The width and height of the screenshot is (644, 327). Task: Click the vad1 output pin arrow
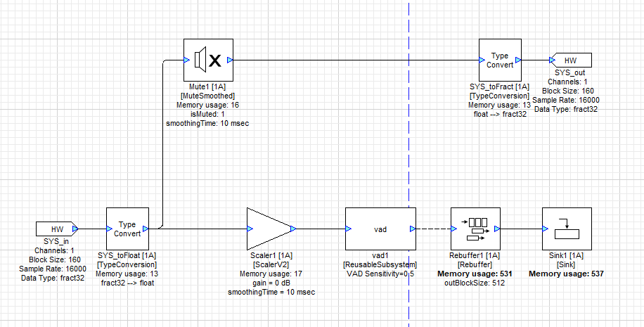[413, 229]
